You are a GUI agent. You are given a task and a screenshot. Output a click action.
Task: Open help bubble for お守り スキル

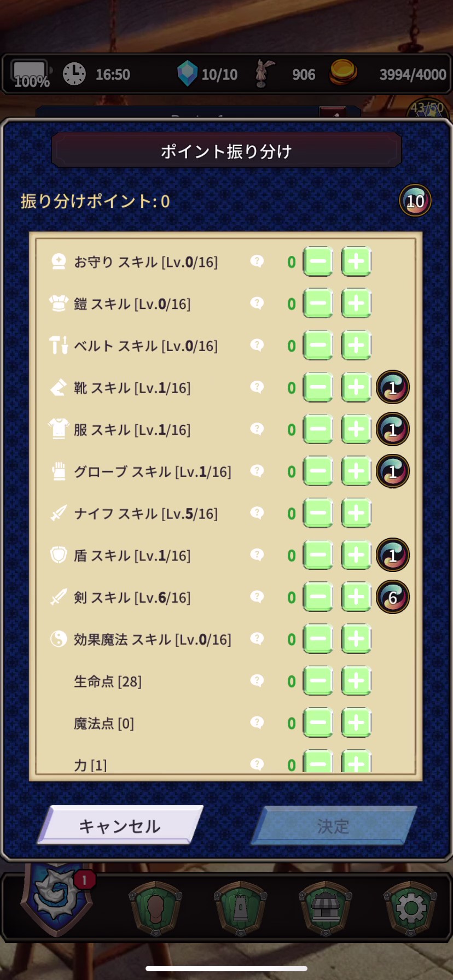257,261
